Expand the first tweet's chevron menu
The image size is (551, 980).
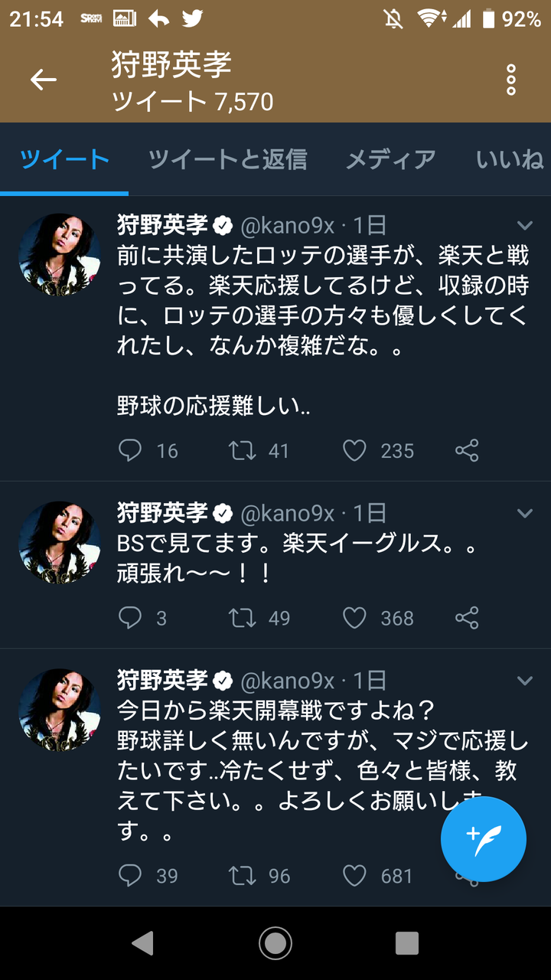(x=524, y=225)
